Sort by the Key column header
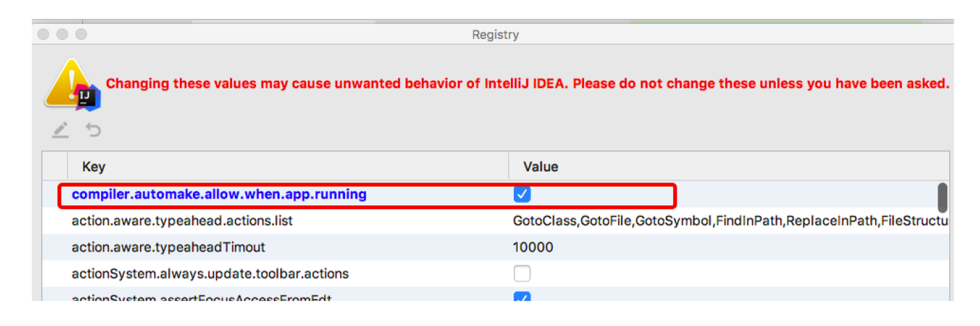This screenshot has height=326, width=980. point(287,167)
